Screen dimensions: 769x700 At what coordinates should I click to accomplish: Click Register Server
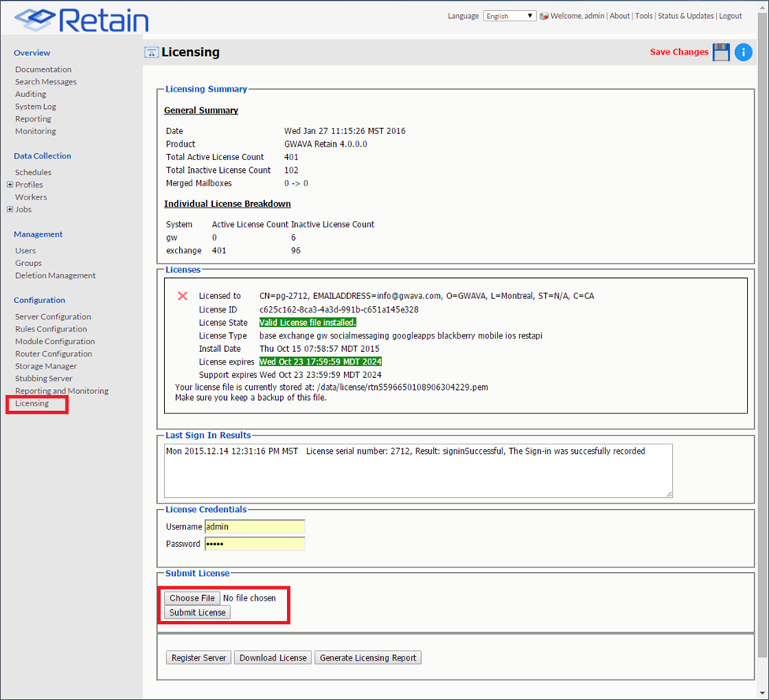pos(198,657)
